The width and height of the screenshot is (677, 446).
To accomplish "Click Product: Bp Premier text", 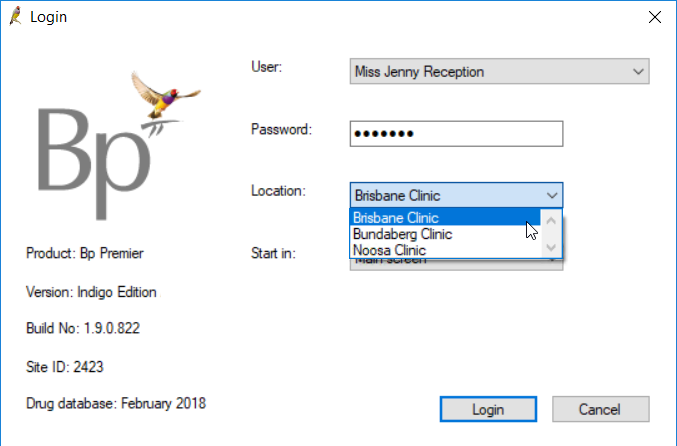I will pyautogui.click(x=85, y=253).
